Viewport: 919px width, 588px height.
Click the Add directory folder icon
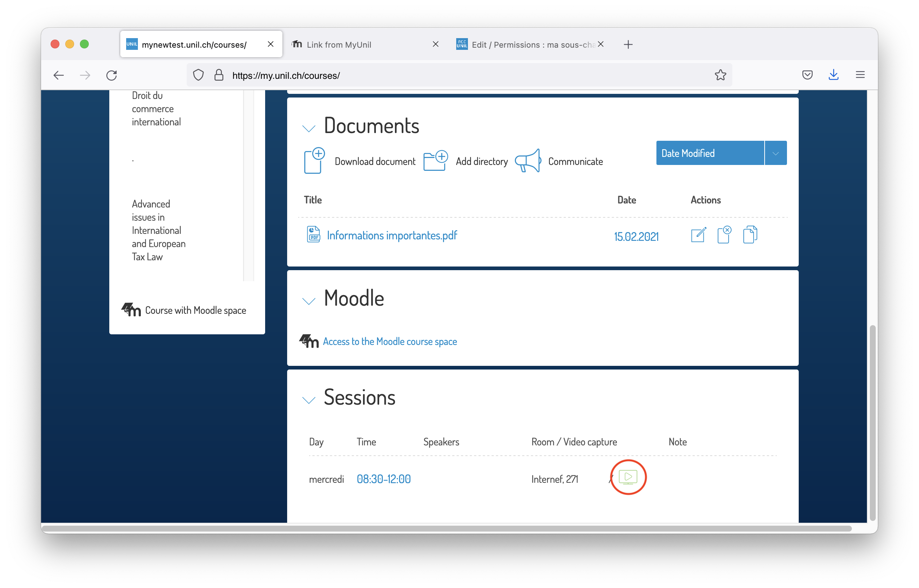click(435, 161)
